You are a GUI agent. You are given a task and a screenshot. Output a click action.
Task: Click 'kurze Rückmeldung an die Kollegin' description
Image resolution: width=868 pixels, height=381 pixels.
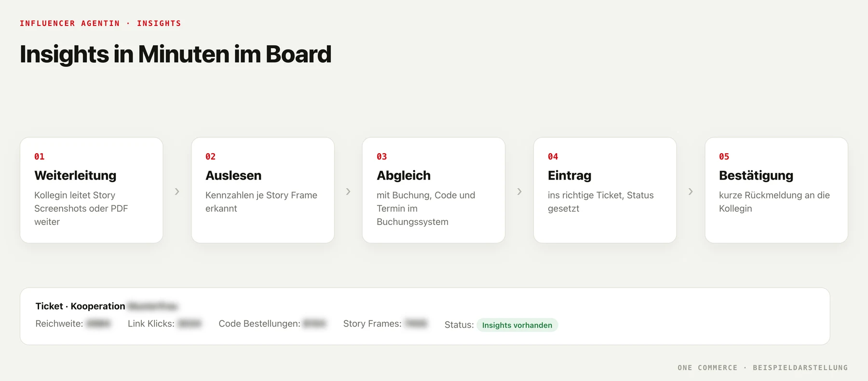tap(774, 202)
